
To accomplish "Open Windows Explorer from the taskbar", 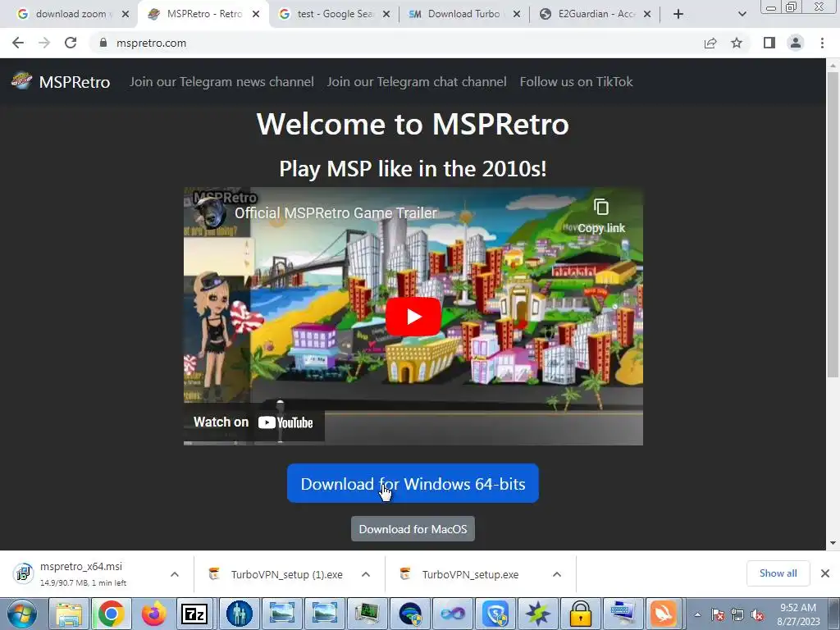I will tap(69, 614).
